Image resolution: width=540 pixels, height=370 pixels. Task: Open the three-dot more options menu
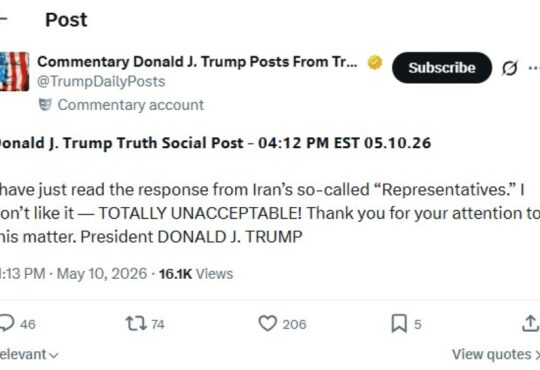534,68
